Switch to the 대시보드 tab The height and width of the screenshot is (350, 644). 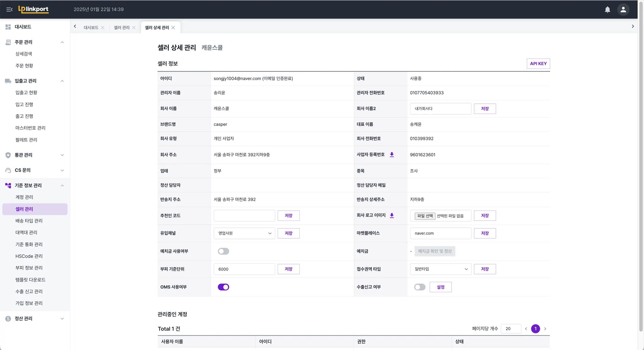click(x=91, y=28)
